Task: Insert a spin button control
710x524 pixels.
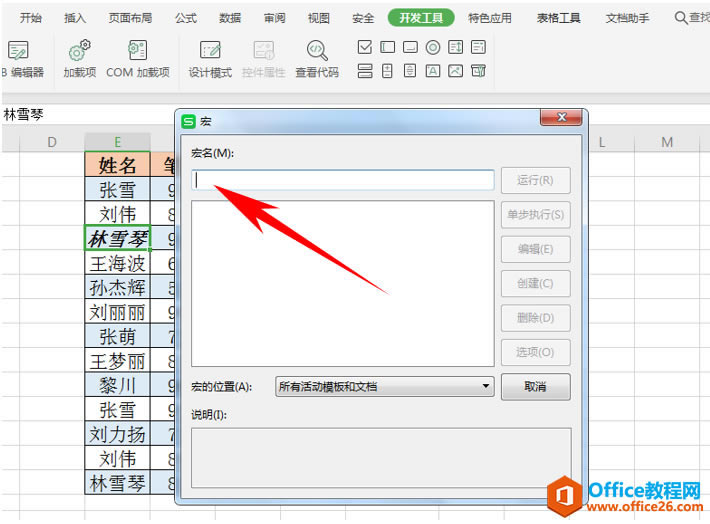Action: 387,71
